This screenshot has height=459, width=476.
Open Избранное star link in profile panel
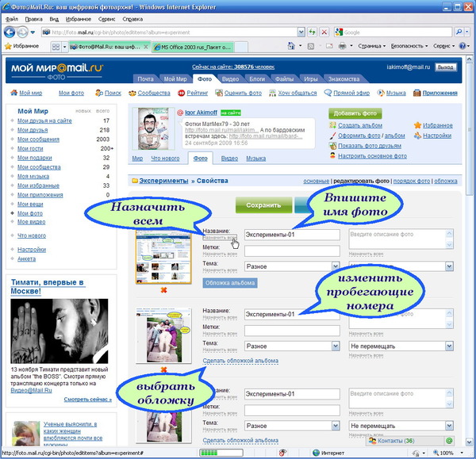tap(433, 125)
